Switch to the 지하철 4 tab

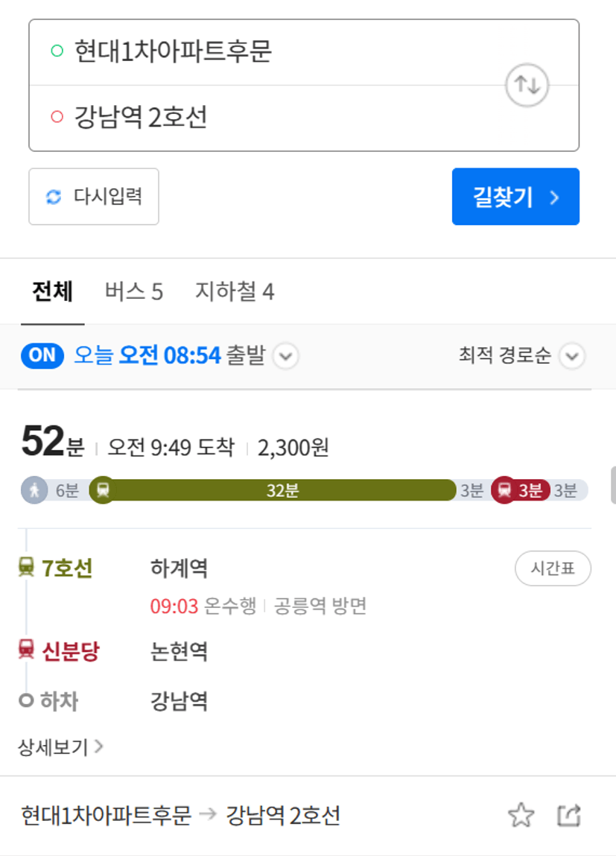click(x=235, y=291)
